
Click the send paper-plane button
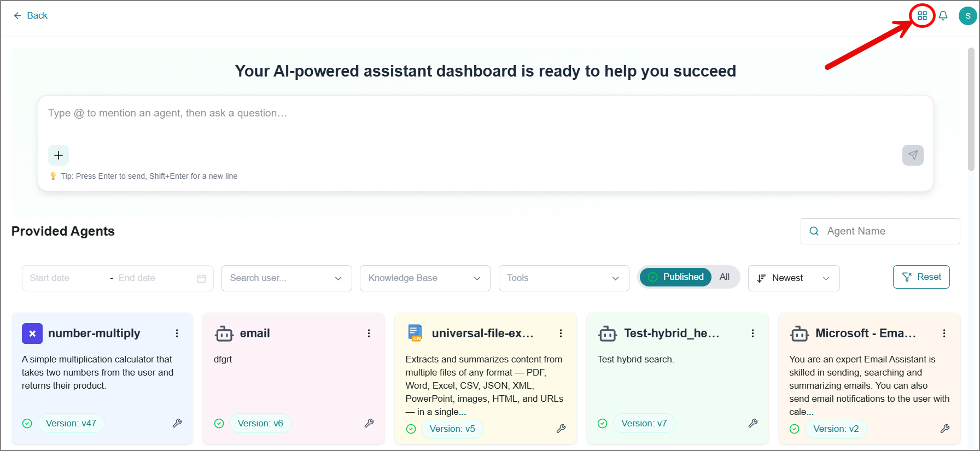[913, 155]
